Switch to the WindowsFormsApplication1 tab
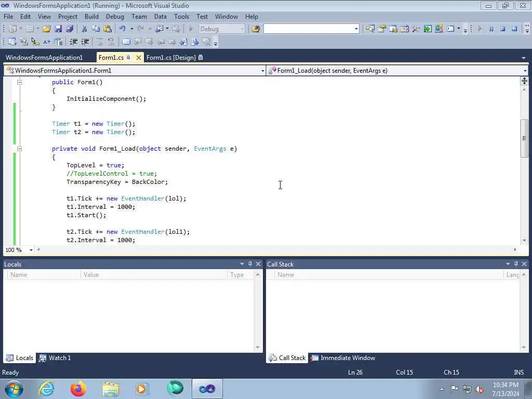The width and height of the screenshot is (532, 399). (x=44, y=58)
